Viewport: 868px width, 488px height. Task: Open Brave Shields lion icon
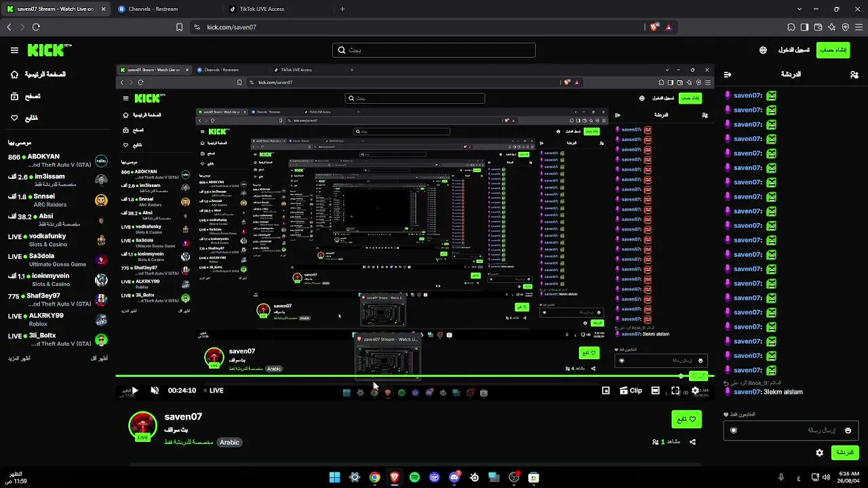pos(654,27)
